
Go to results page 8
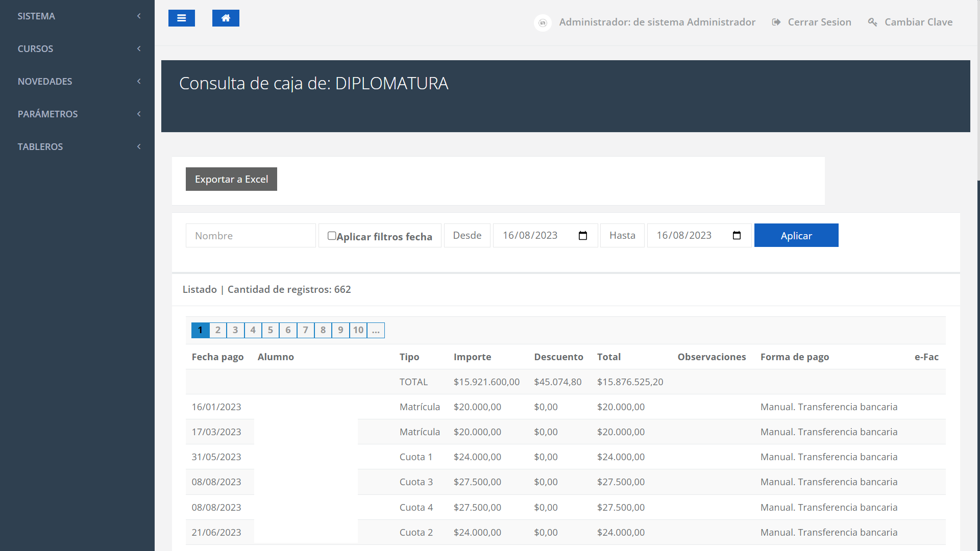(323, 330)
